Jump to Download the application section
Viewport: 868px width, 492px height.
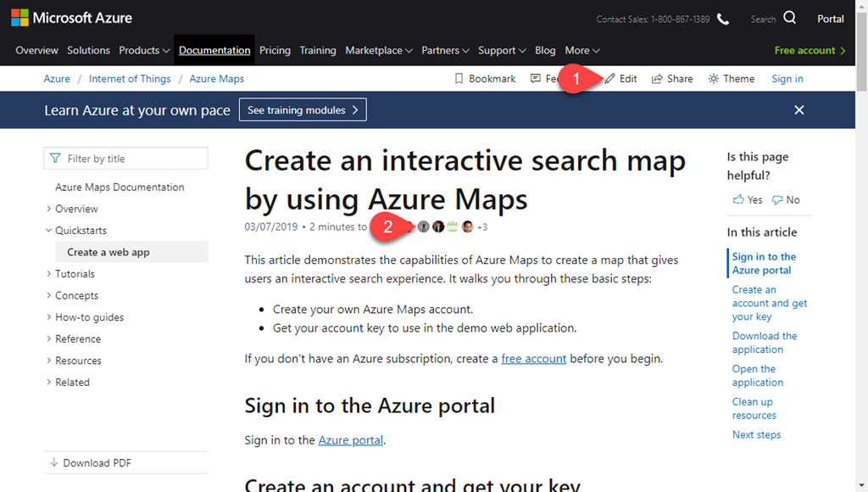[765, 343]
